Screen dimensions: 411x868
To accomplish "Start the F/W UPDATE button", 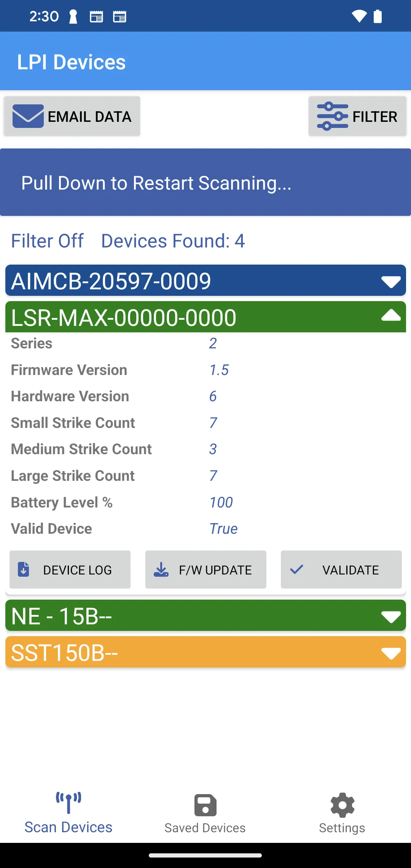I will point(206,570).
